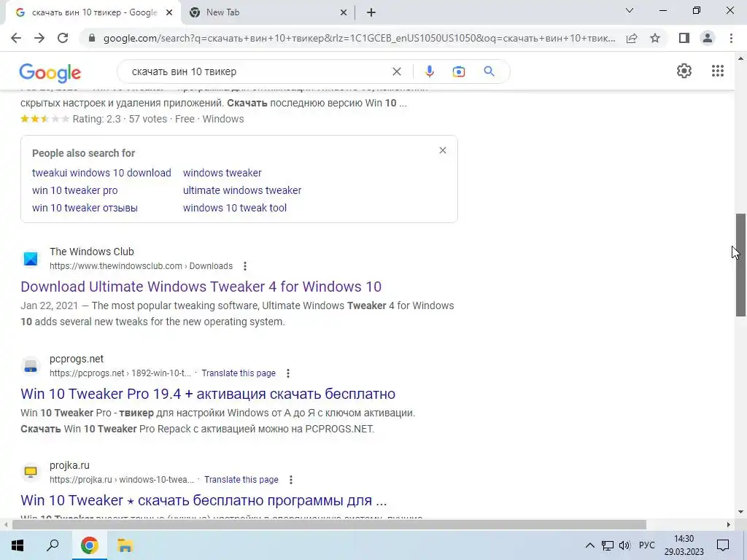Open Windows Start menu
Screen dimensions: 747x560
click(18, 545)
